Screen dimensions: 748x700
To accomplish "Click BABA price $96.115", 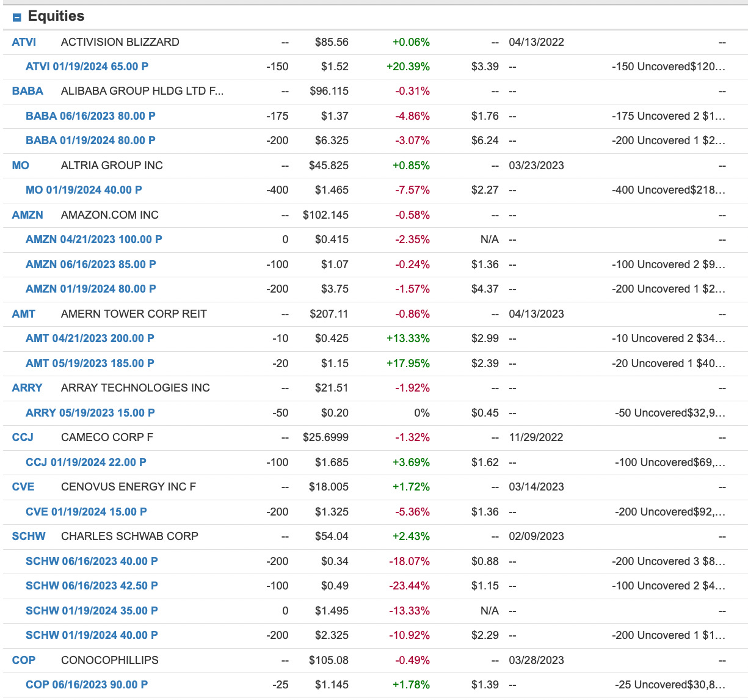I will [x=329, y=91].
